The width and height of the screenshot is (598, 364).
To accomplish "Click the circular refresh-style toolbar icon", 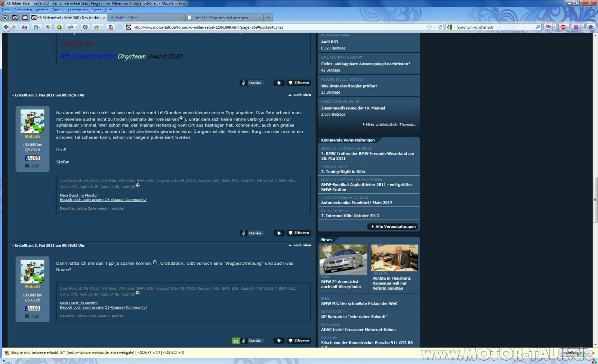I will point(85,27).
